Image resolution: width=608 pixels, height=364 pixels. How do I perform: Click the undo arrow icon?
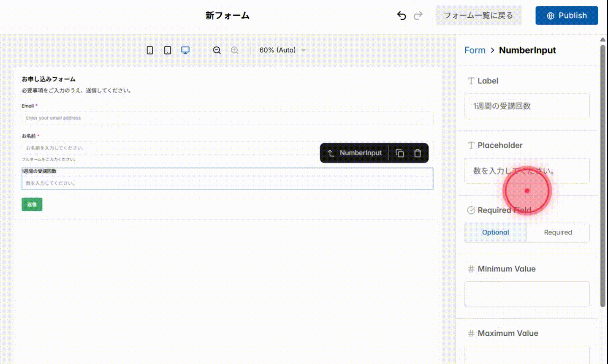401,15
